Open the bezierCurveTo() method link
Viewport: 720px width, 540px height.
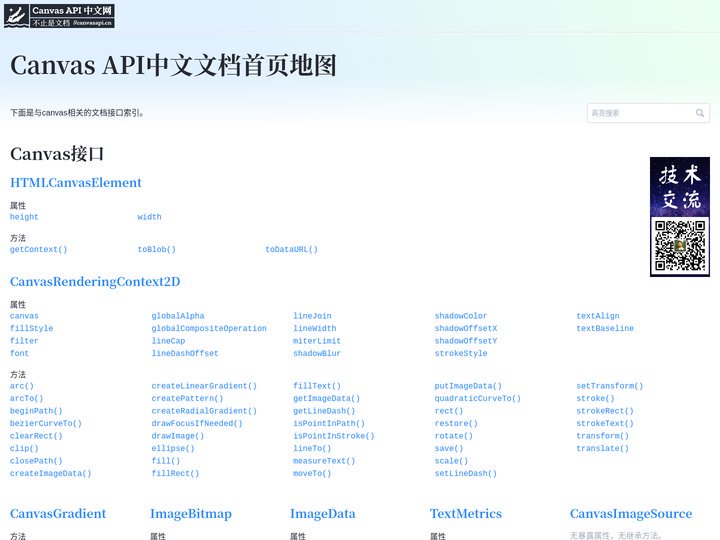[x=45, y=423]
